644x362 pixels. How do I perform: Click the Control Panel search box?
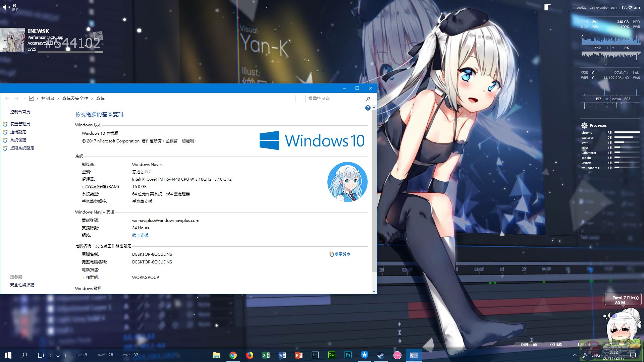click(335, 99)
